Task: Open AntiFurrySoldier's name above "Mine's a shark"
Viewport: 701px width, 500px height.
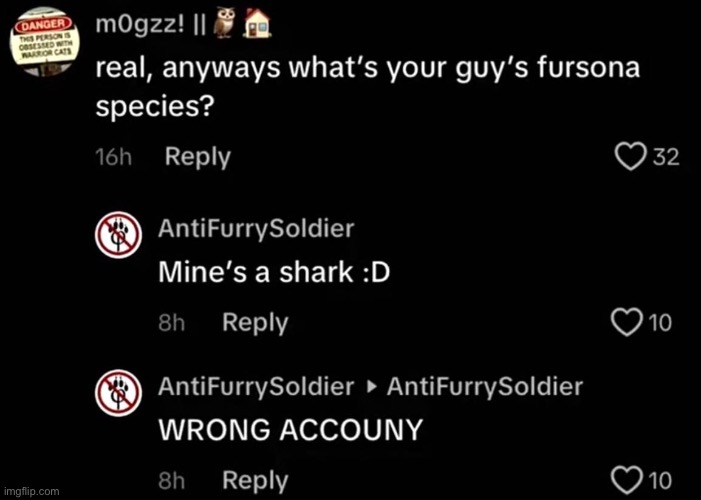Action: [x=256, y=229]
